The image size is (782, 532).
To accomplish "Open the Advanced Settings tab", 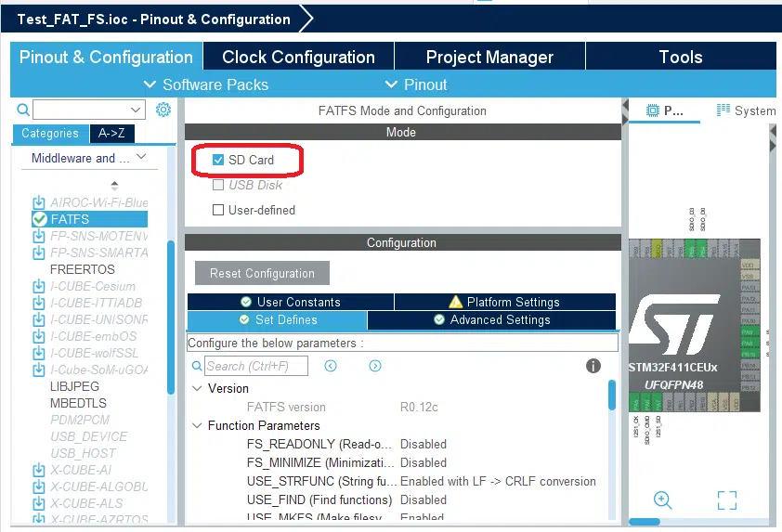I will click(491, 319).
